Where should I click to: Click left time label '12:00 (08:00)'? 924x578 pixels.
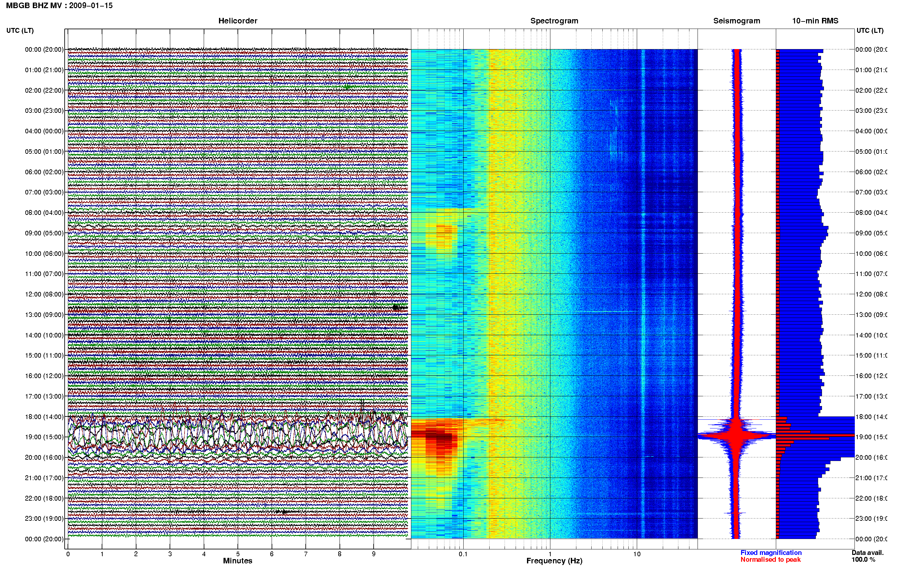[44, 294]
